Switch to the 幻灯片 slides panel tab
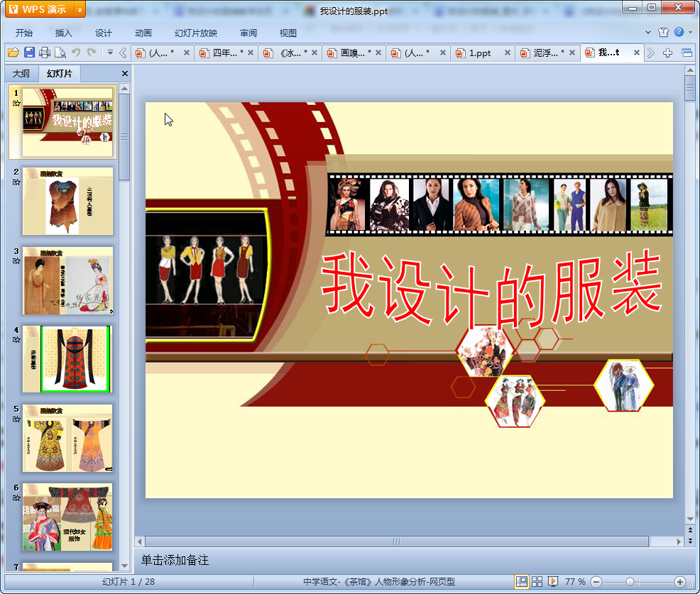The image size is (700, 594). pyautogui.click(x=60, y=74)
